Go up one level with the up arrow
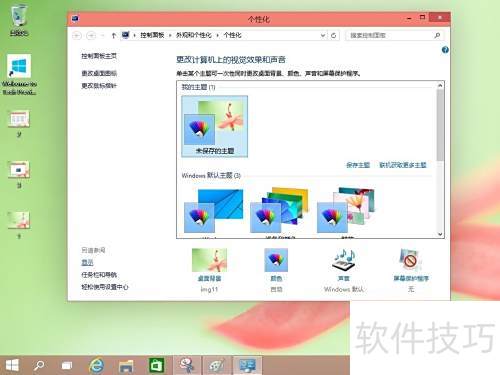The image size is (500, 375). coord(113,35)
